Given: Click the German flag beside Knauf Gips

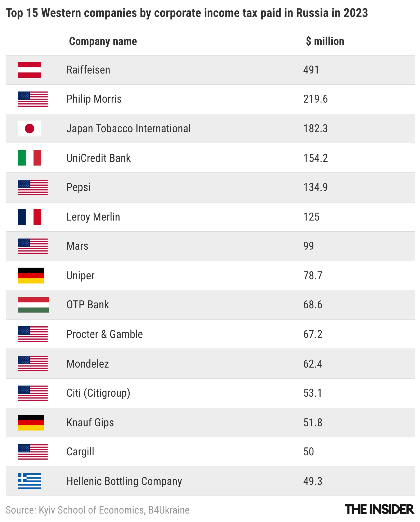Looking at the screenshot, I should (x=31, y=422).
